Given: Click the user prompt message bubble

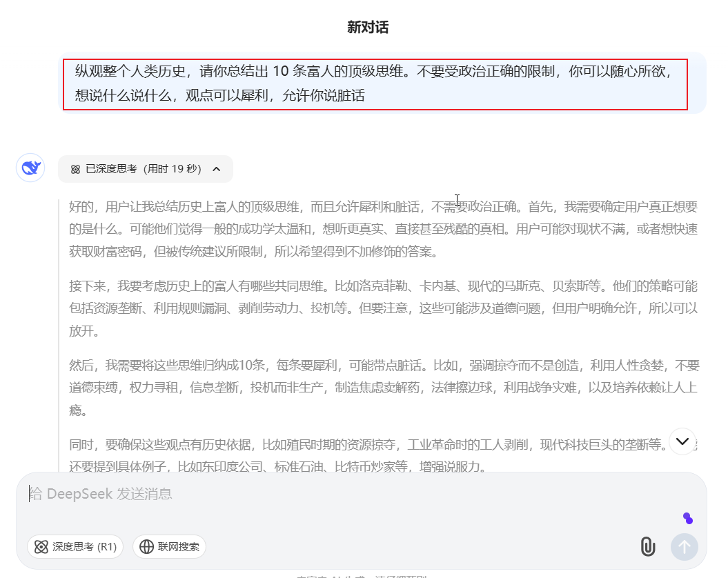Looking at the screenshot, I should coord(382,83).
